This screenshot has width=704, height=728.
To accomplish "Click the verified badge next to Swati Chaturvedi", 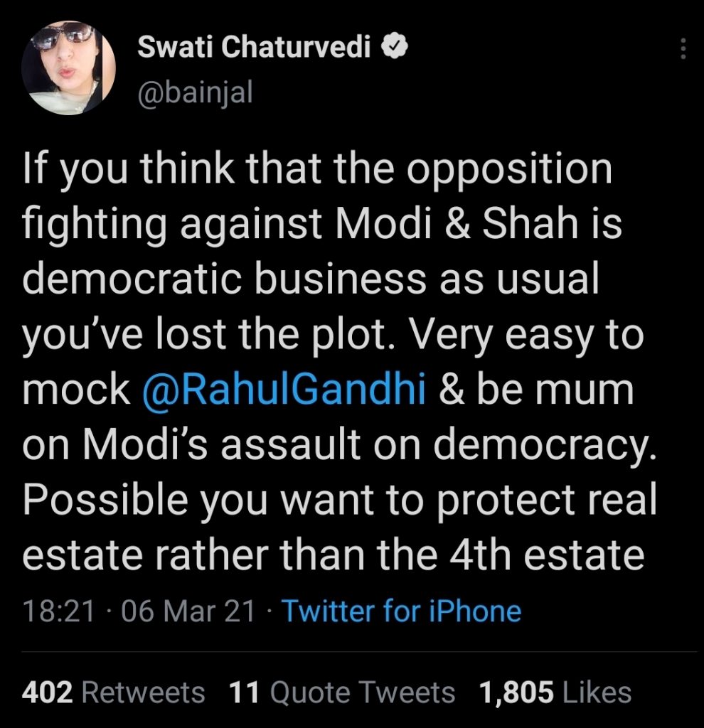I will coord(394,47).
